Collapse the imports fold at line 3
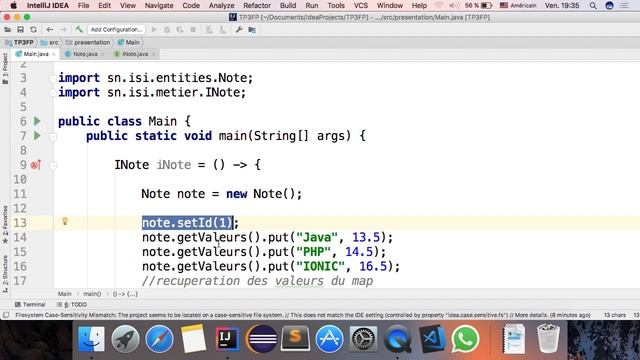This screenshot has height=360, width=640. 53,78
